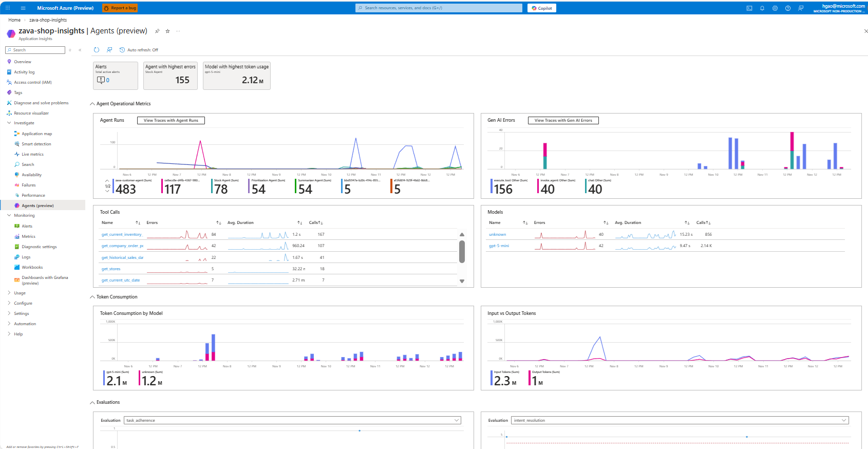Open the help question mark icon
This screenshot has width=868, height=449.
click(x=788, y=8)
